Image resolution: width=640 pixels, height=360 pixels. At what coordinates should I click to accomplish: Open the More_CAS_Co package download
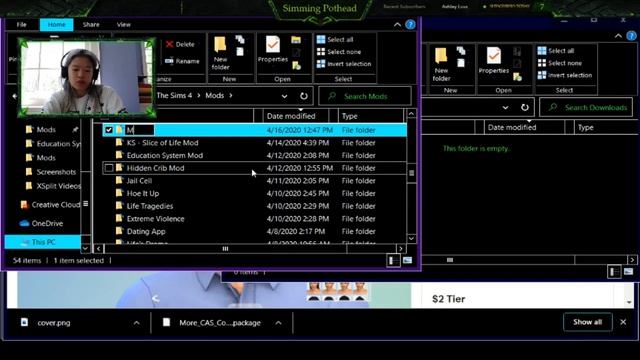pyautogui.click(x=220, y=323)
